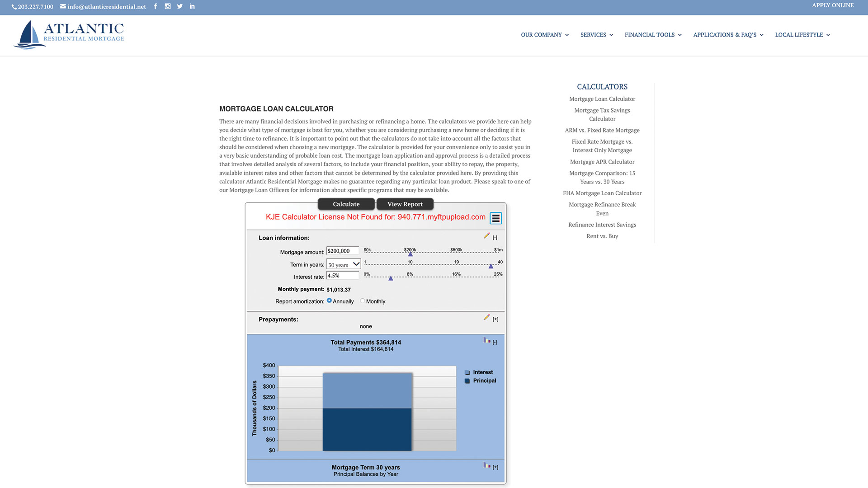Open the Financial Tools menu
This screenshot has width=868, height=488.
tap(653, 35)
